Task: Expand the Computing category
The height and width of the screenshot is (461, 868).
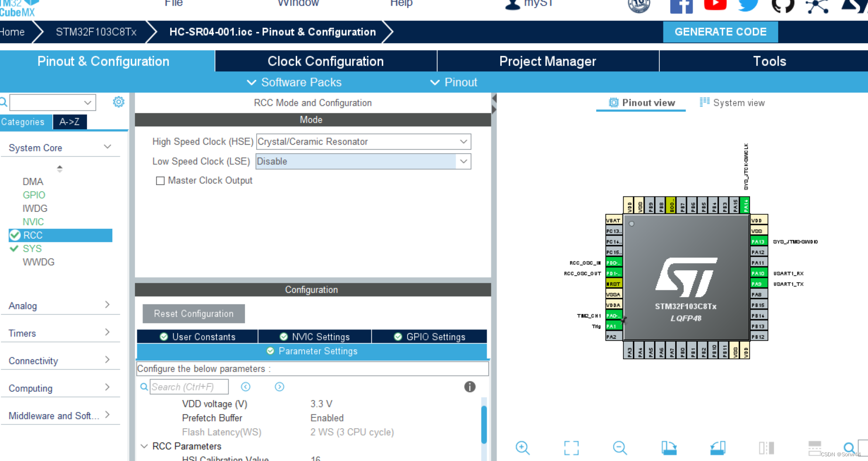Action: [107, 387]
